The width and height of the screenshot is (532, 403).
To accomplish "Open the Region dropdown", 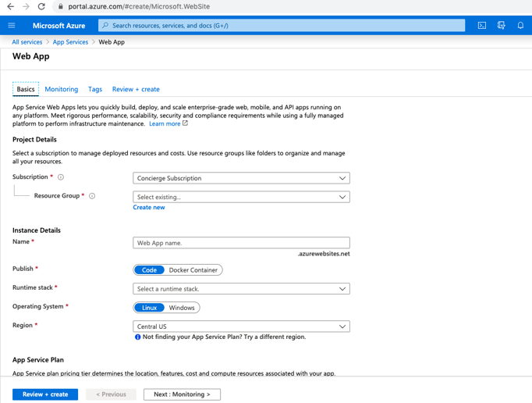I will coord(241,326).
